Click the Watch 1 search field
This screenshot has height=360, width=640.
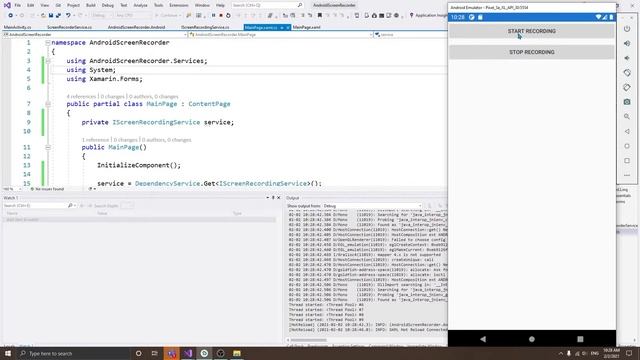coord(39,206)
